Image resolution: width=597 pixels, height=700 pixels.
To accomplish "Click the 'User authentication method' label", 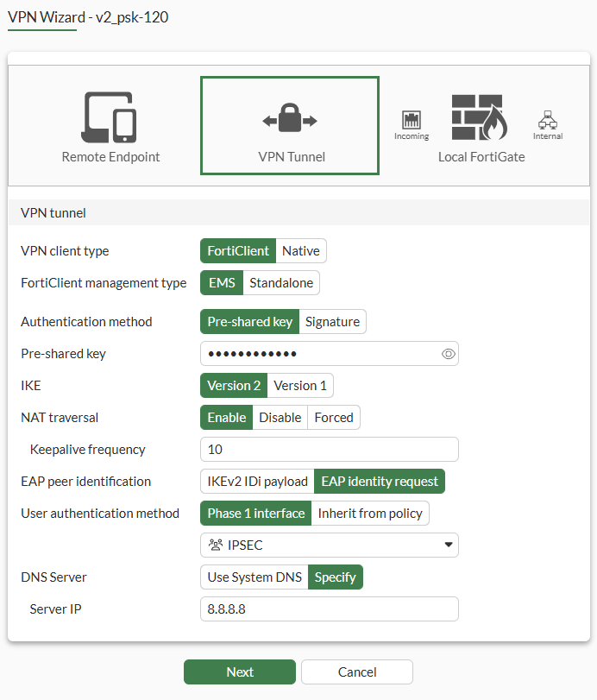I will (100, 514).
